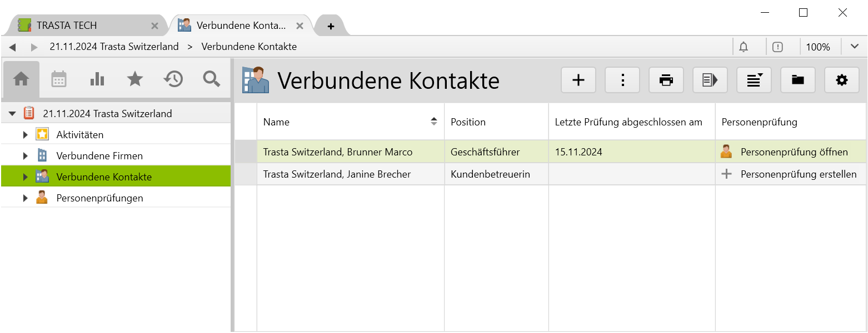Click Personenprüfung öffnen for Brunner Marco
This screenshot has height=333, width=868.
point(794,152)
